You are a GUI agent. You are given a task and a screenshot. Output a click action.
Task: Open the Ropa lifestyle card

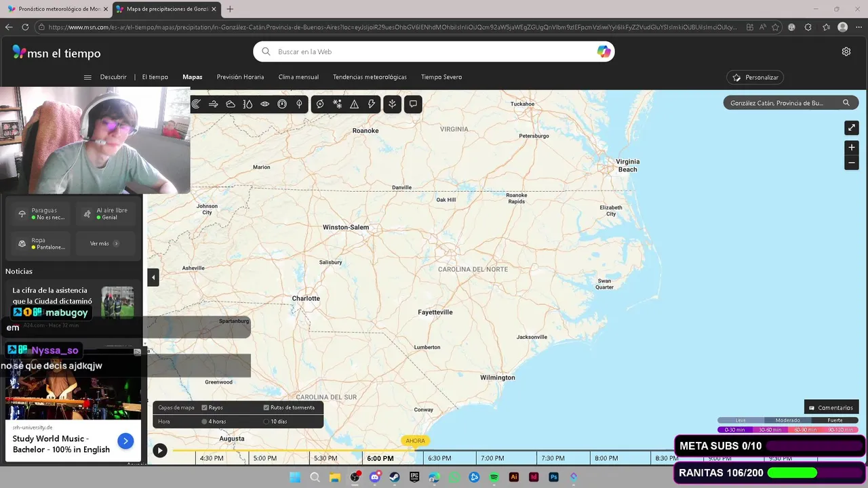click(x=41, y=243)
